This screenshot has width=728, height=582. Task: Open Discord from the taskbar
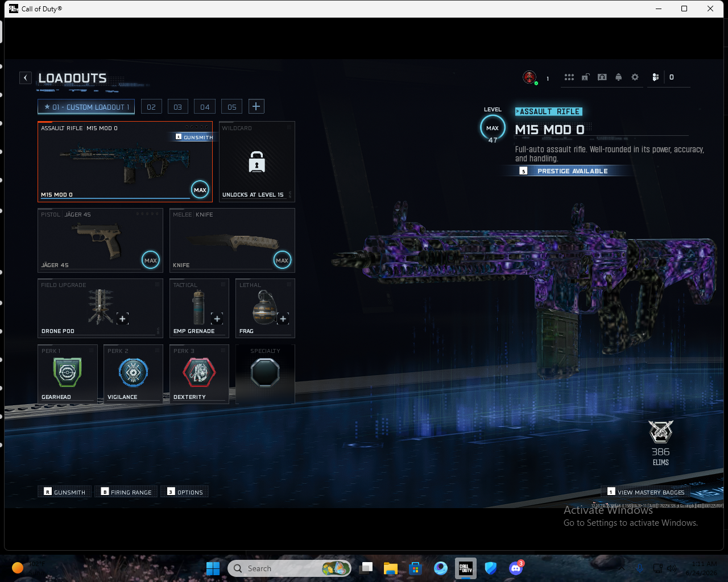pos(516,568)
